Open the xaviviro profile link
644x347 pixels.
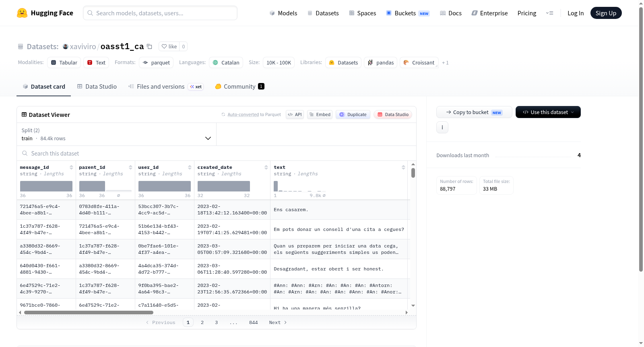pyautogui.click(x=83, y=46)
